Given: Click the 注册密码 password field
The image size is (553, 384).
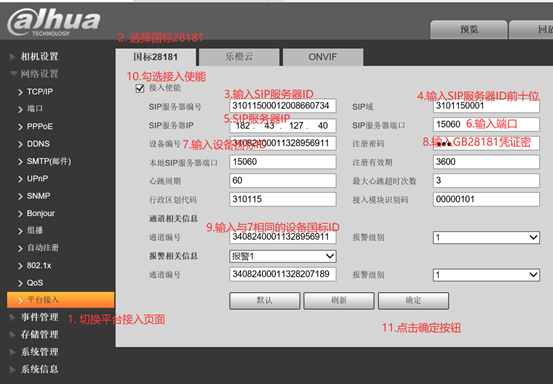Looking at the screenshot, I should 486,144.
